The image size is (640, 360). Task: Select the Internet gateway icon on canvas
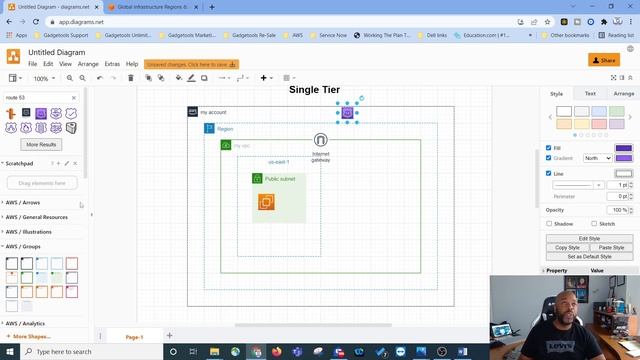(320, 140)
